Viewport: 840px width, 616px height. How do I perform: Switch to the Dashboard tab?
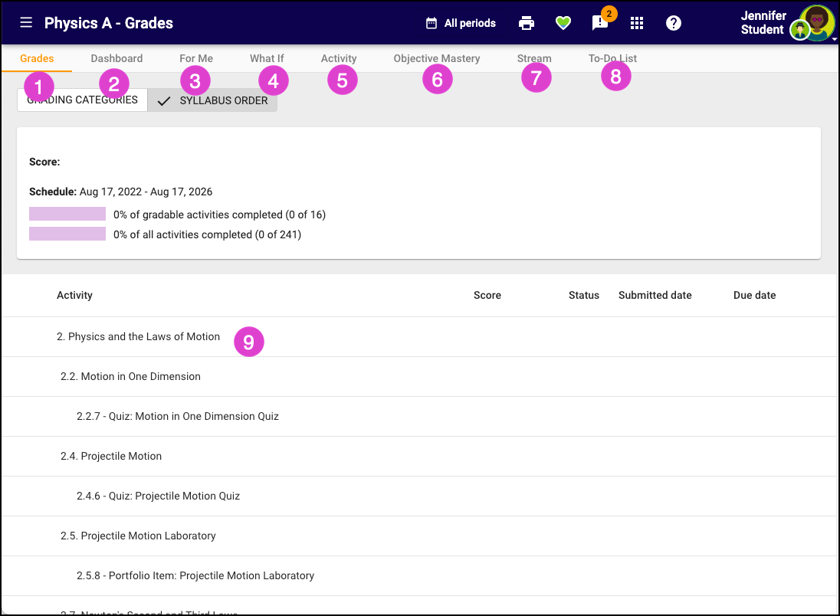point(116,58)
